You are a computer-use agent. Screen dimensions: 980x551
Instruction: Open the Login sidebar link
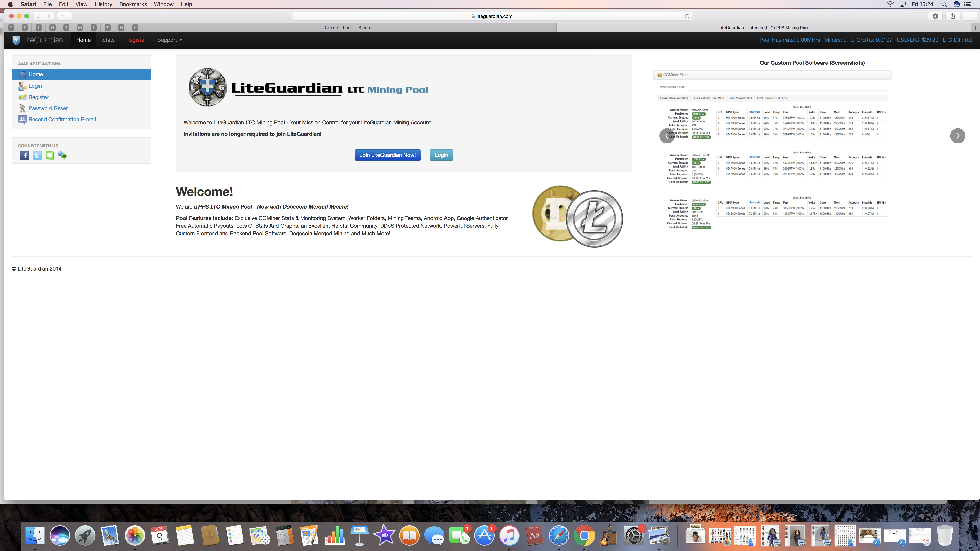click(x=35, y=86)
